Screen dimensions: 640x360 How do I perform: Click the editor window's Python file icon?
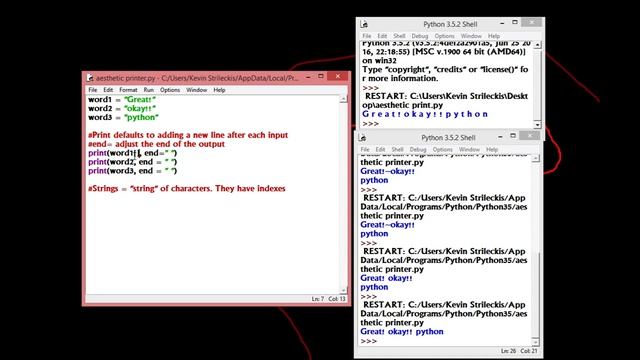point(90,78)
